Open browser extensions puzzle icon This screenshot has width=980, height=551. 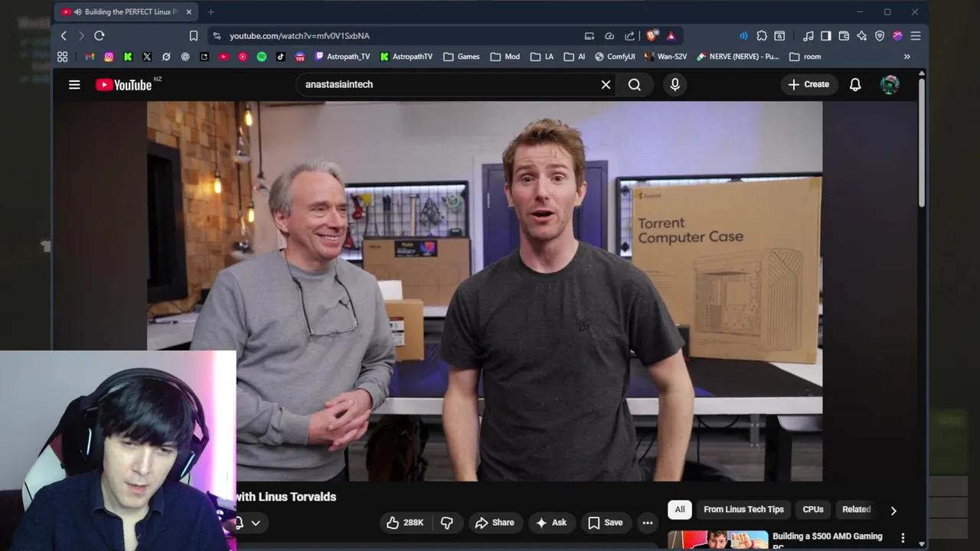coord(762,36)
